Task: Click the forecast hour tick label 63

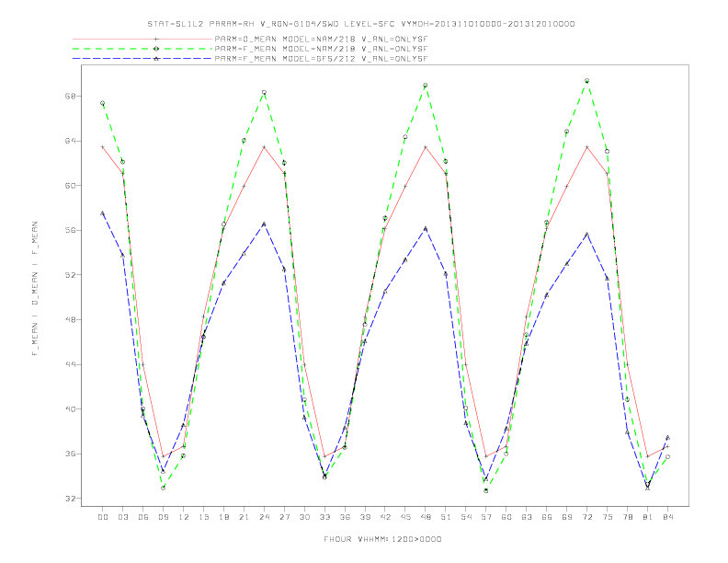Action: pos(527,517)
